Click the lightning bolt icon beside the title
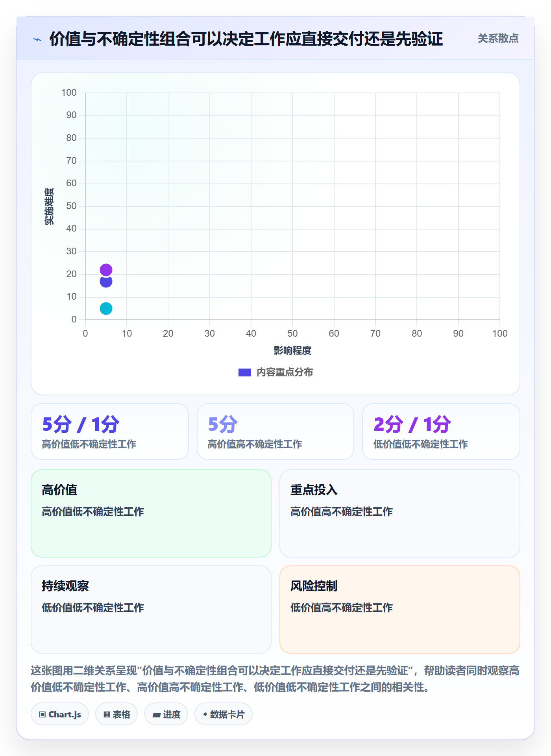The image size is (551, 756). 37,39
